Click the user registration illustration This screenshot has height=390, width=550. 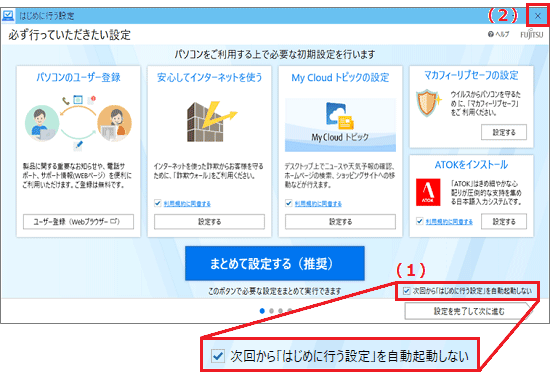(x=78, y=122)
